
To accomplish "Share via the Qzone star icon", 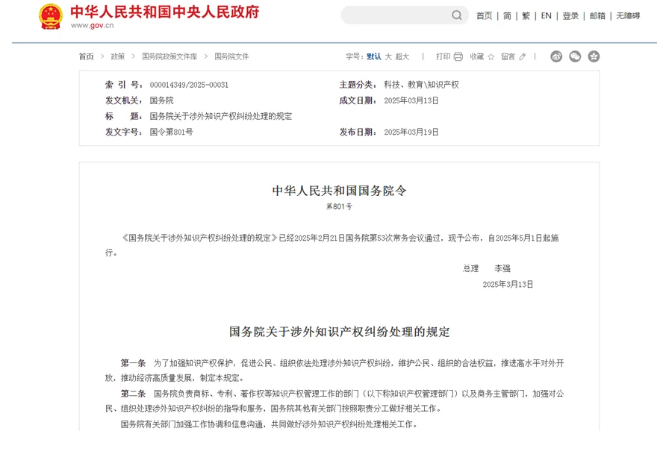I will click(594, 57).
